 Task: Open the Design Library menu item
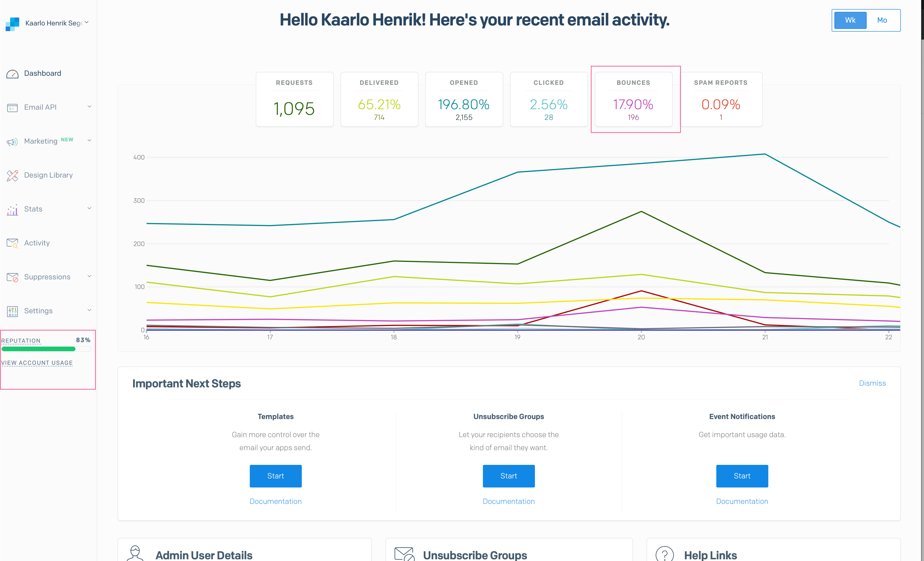[48, 175]
